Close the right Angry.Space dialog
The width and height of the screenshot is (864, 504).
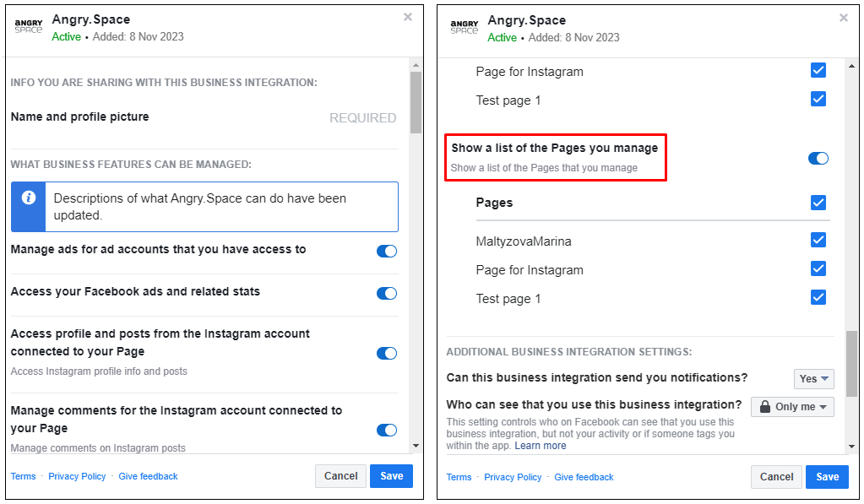[844, 18]
